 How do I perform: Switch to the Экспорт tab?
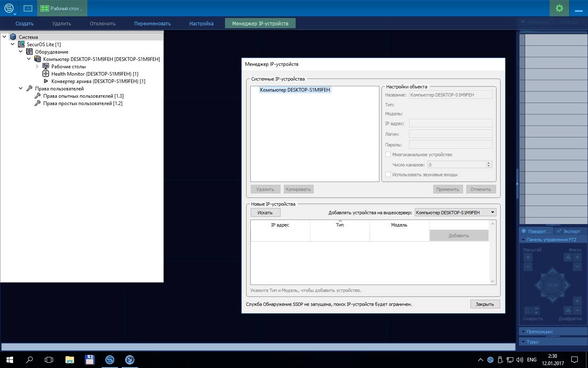[x=568, y=231]
